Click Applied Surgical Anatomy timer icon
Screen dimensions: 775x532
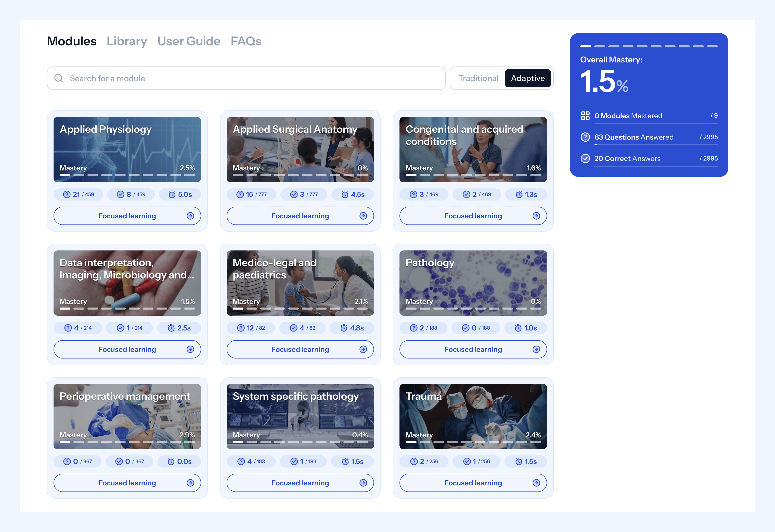(x=345, y=194)
